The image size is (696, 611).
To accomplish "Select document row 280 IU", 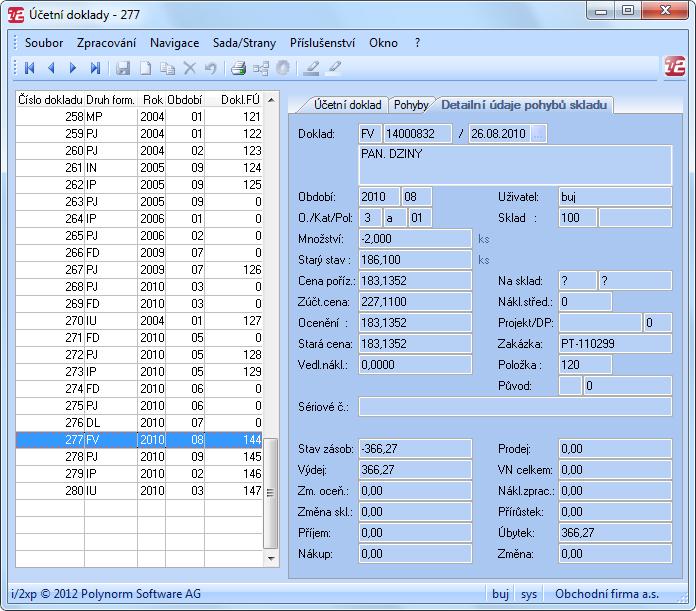I will (139, 491).
